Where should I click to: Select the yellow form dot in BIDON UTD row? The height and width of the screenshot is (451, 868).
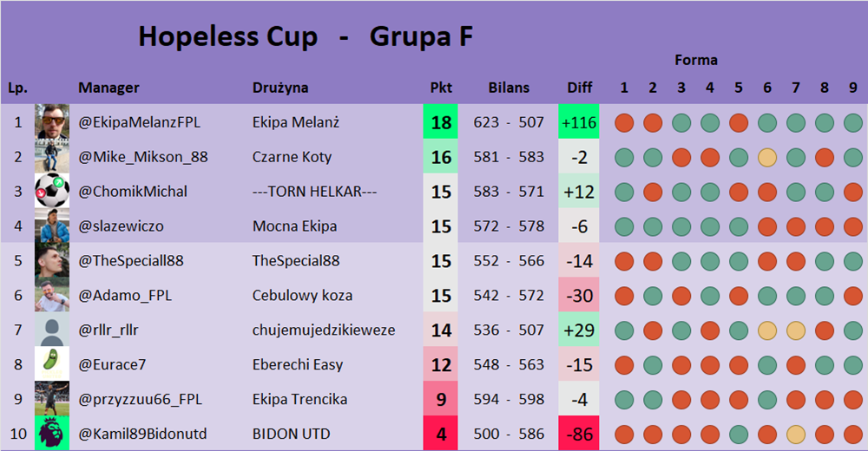(795, 434)
